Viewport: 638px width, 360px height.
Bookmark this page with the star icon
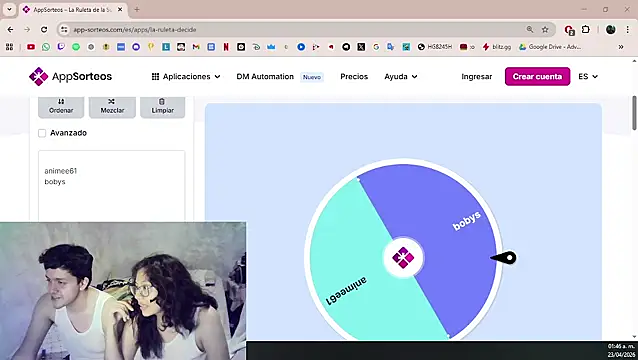[x=545, y=29]
